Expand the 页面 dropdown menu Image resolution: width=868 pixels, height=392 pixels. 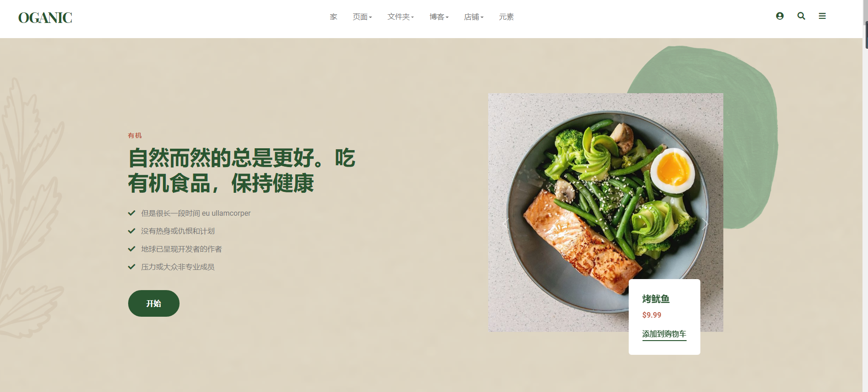tap(362, 17)
